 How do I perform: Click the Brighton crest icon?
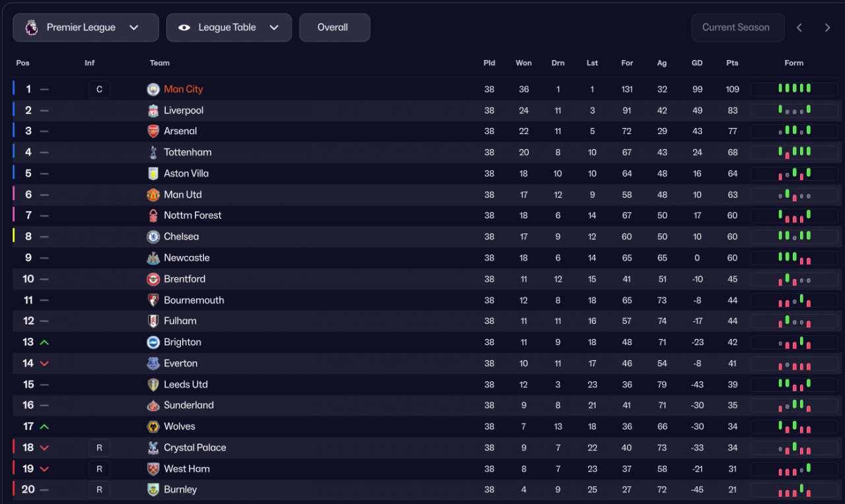click(x=153, y=342)
